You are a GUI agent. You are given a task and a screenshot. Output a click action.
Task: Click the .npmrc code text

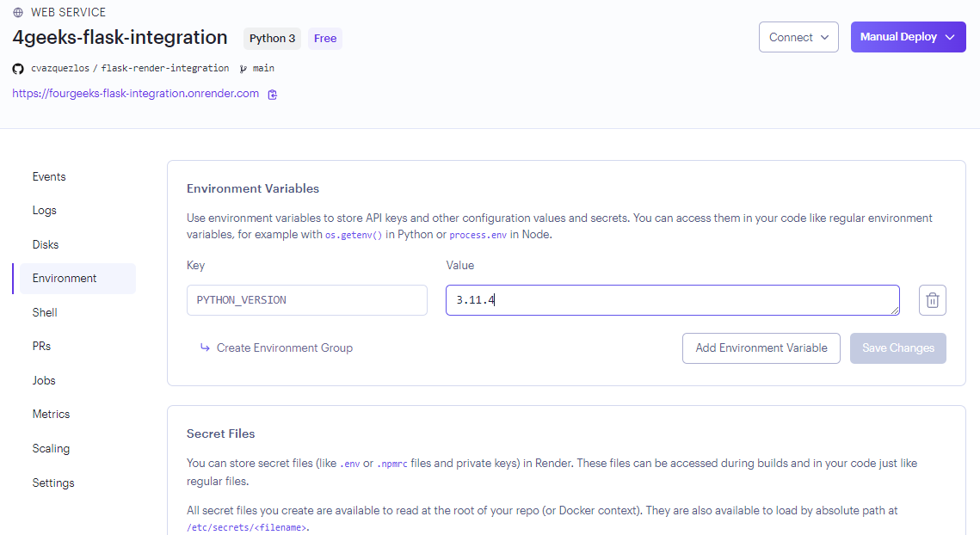pyautogui.click(x=391, y=464)
